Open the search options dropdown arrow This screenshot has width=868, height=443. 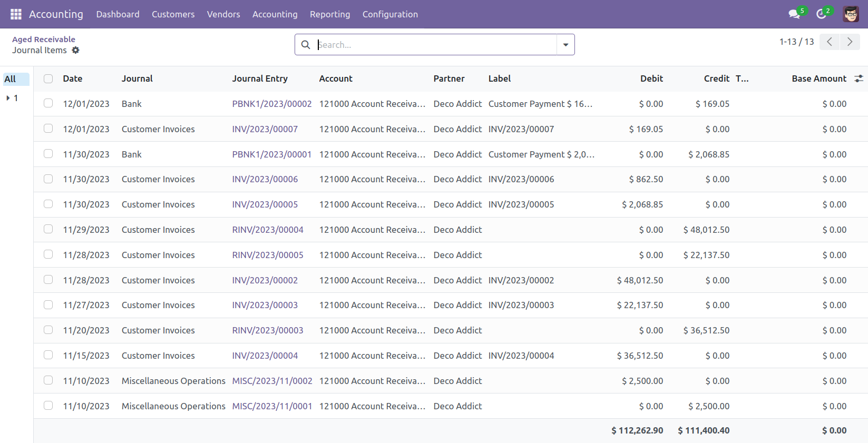(565, 45)
